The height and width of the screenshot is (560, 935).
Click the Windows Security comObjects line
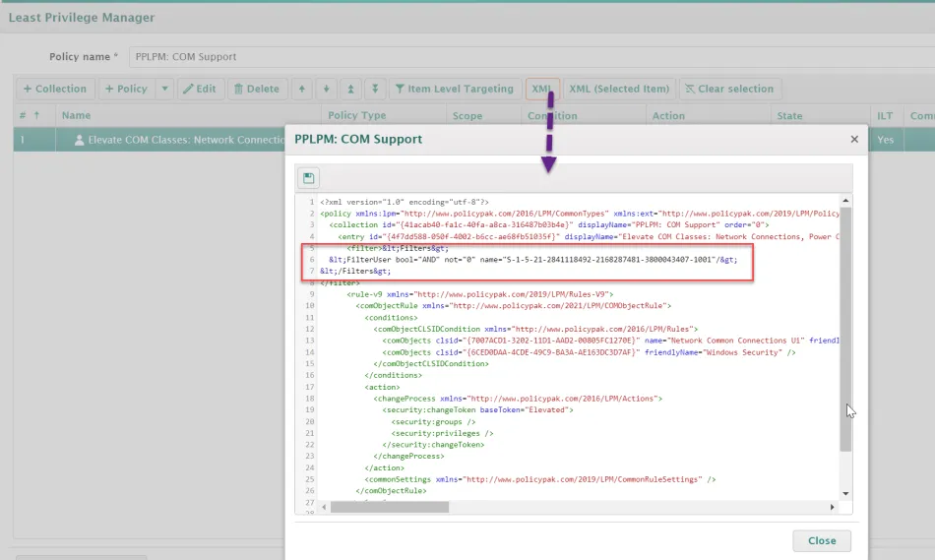[590, 352]
